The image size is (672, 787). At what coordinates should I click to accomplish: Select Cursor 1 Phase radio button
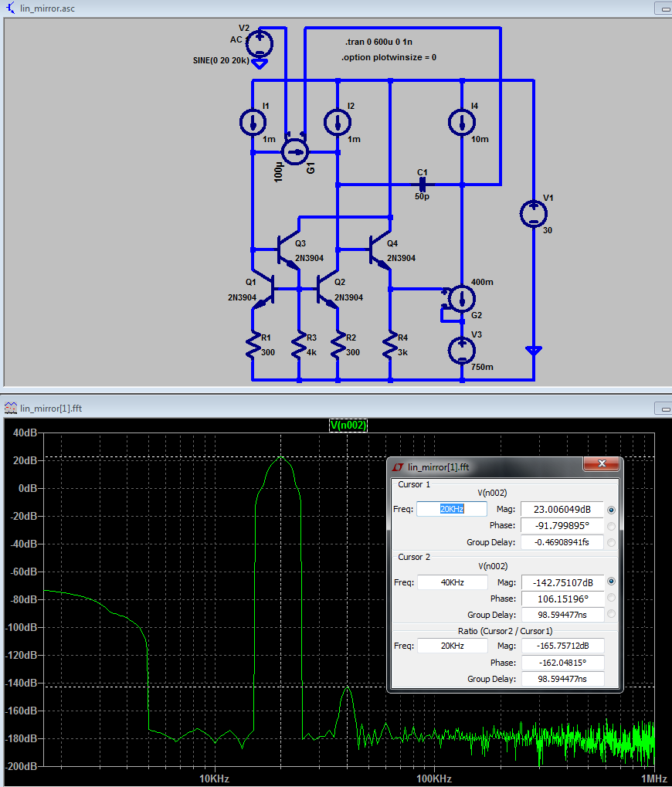point(611,526)
